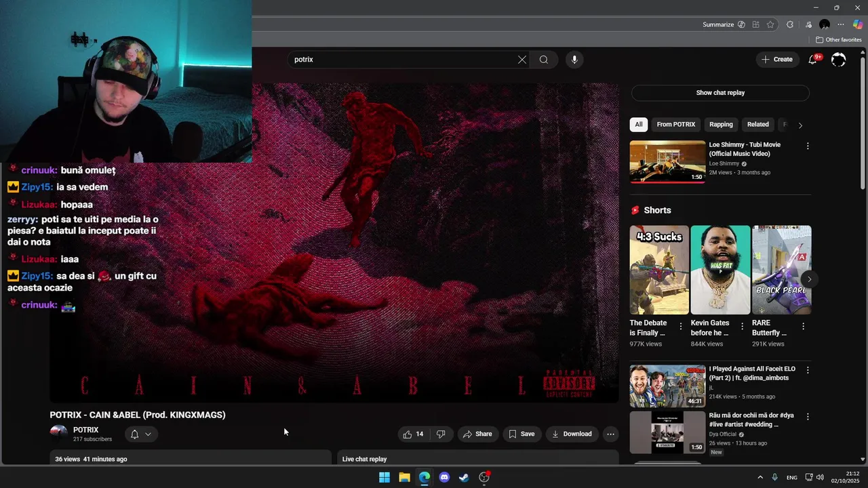Toggle taskbar microphone indicator
868x488 pixels.
coord(774,477)
